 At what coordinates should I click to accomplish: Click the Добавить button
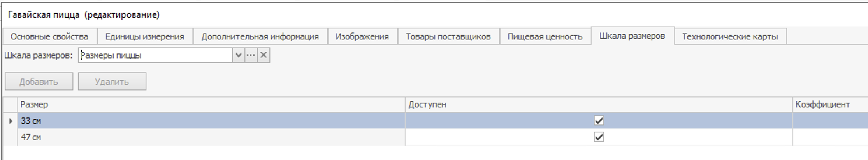click(39, 82)
